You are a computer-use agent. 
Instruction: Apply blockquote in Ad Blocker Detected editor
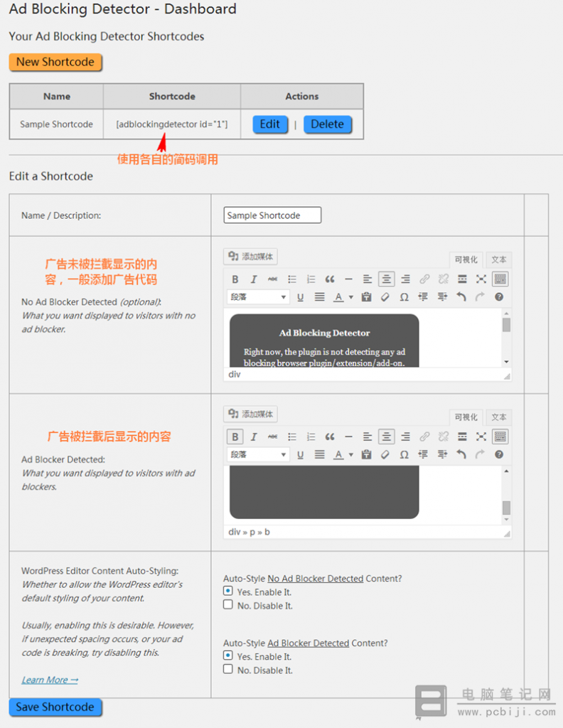[330, 437]
